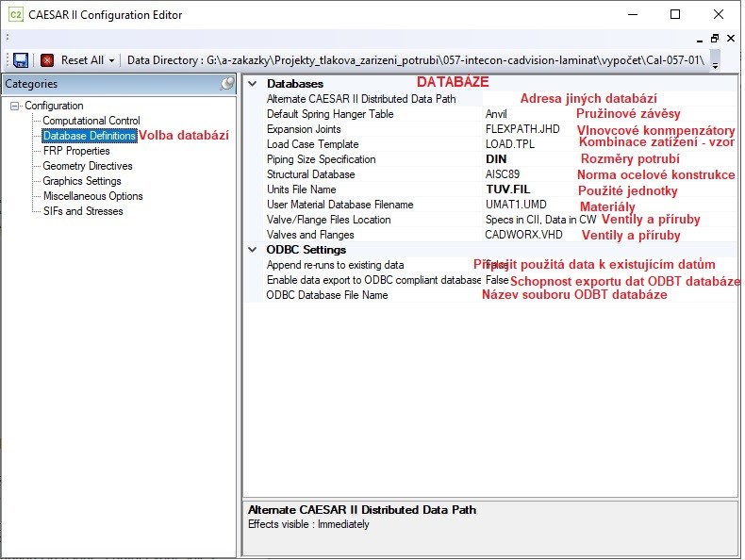This screenshot has width=745, height=560.
Task: Collapse the ODBC Settings section chevron
Action: tap(253, 250)
